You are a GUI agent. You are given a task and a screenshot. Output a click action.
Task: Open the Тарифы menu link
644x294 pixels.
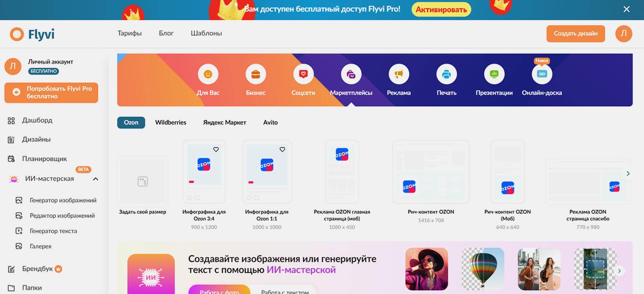[x=130, y=33]
